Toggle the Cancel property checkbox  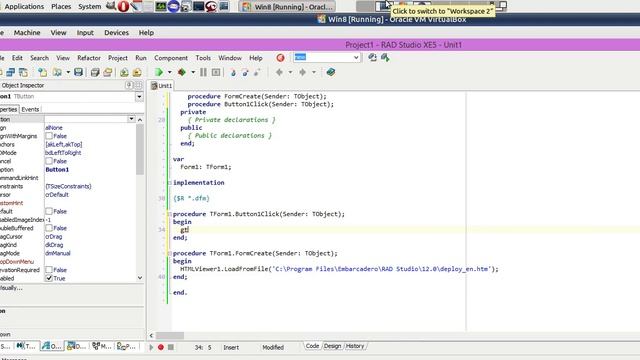[x=49, y=161]
